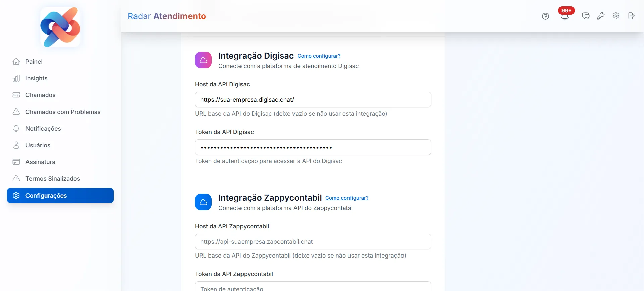Viewport: 644px width, 291px height.
Task: Select the Insights chart icon in sidebar
Action: [x=16, y=78]
